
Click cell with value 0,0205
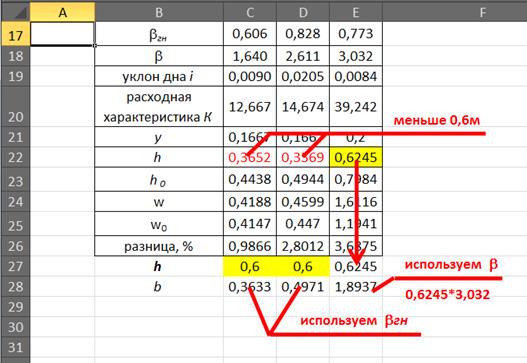click(x=303, y=76)
